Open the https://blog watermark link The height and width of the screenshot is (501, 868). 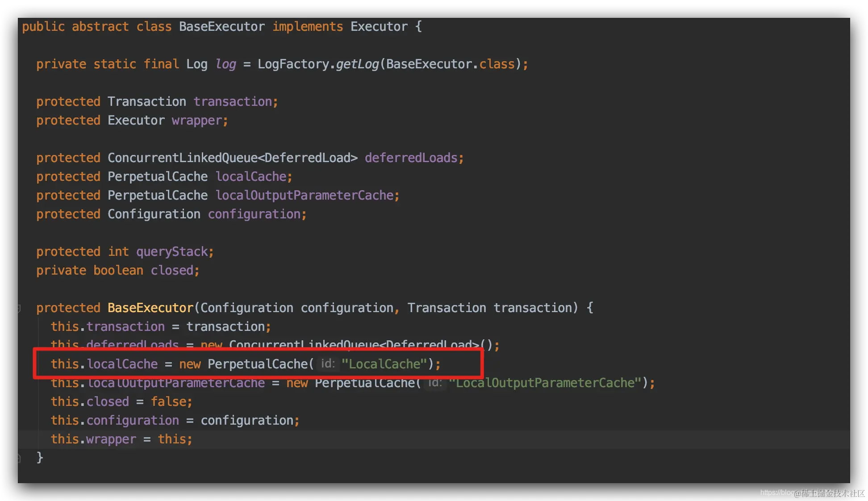point(778,493)
